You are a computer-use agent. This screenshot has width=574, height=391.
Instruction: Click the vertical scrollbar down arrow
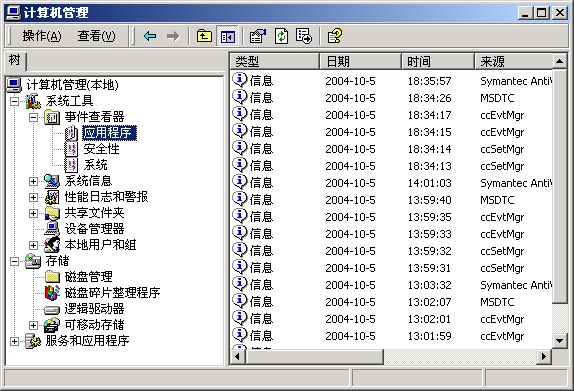click(559, 341)
